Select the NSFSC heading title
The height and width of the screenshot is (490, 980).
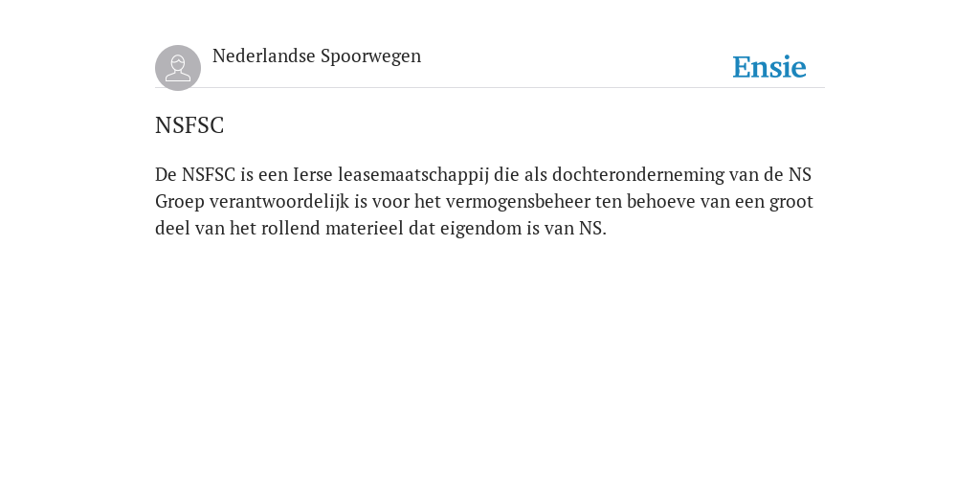(189, 125)
